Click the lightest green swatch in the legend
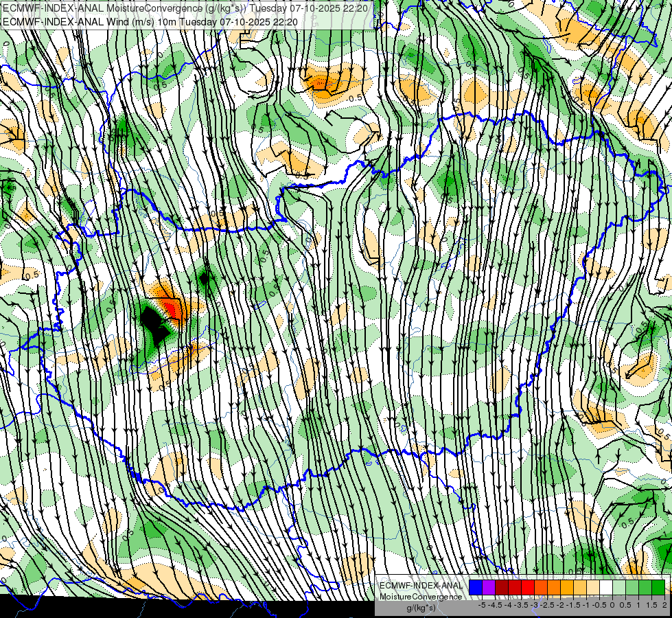Screen dimensions: 672x618 619,588
